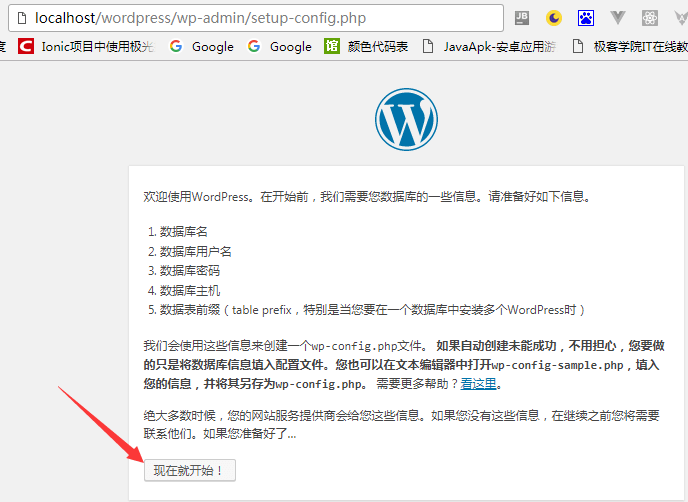Click the red C icon bookmark favicon

click(x=26, y=46)
